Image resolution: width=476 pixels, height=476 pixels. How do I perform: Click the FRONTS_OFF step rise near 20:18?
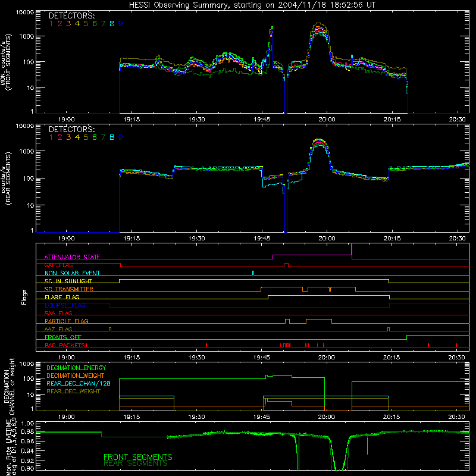[407, 337]
